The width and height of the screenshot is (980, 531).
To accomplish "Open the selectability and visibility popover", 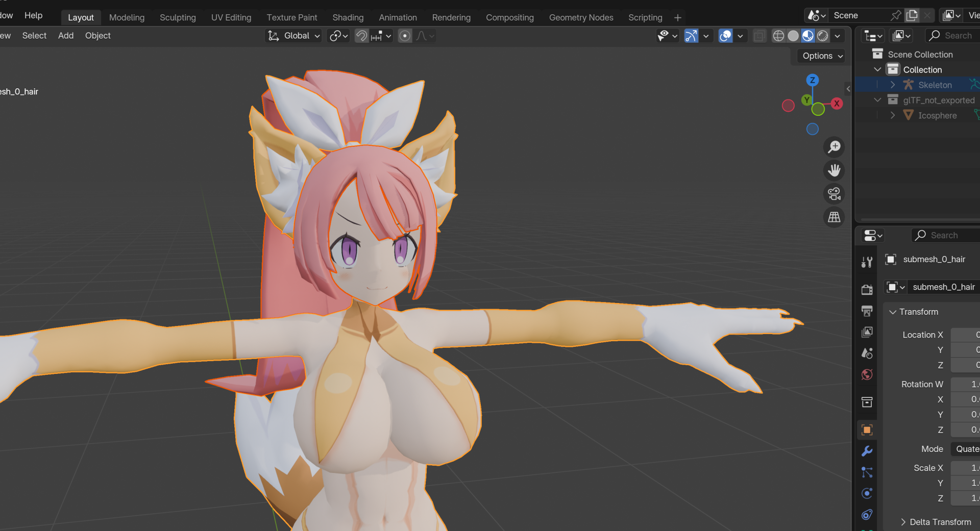I will click(667, 36).
